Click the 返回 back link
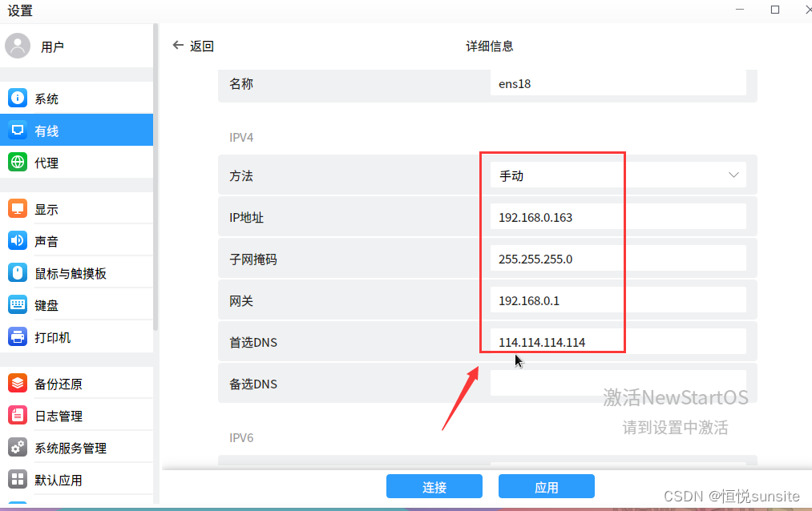 [202, 46]
